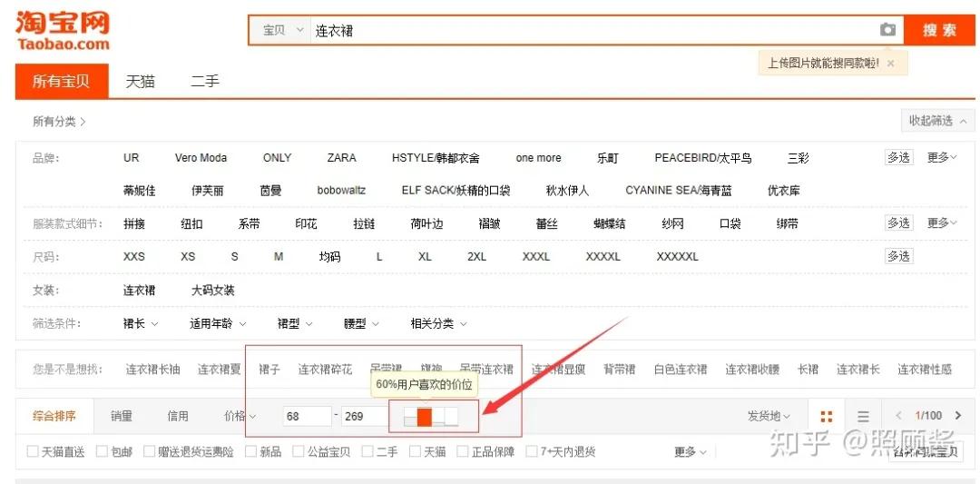This screenshot has height=484, width=980.
Task: Open the 裙型 filter dropdown
Action: pos(295,324)
